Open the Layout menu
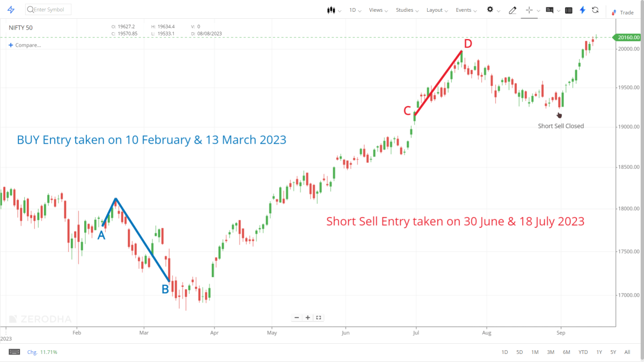Image resolution: width=644 pixels, height=362 pixels. 434,10
